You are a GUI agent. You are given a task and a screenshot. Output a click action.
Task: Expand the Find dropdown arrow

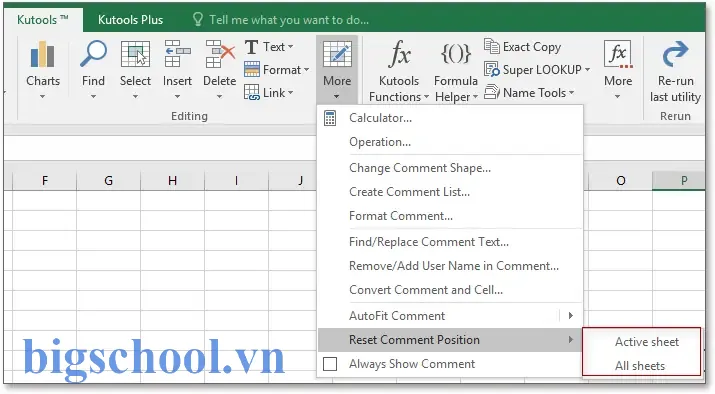93,97
